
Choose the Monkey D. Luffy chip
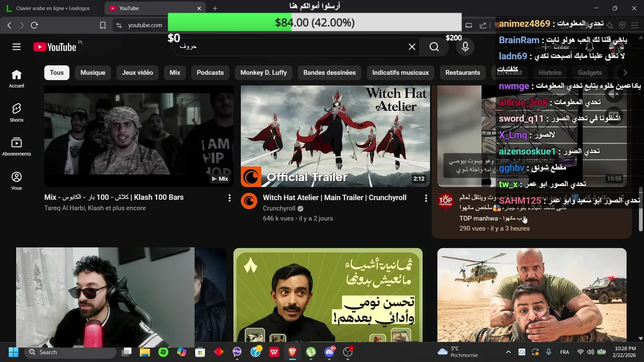(x=264, y=72)
